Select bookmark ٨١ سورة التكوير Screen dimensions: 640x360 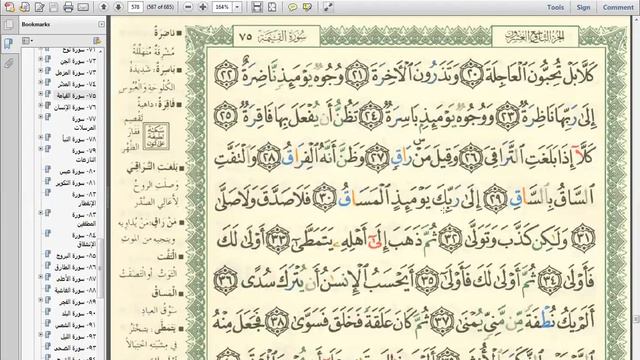(x=75, y=183)
